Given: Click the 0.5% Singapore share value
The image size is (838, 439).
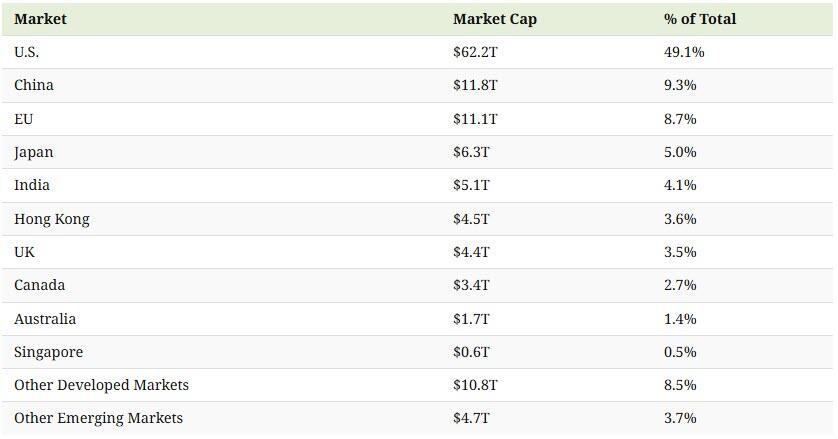Looking at the screenshot, I should (680, 352).
